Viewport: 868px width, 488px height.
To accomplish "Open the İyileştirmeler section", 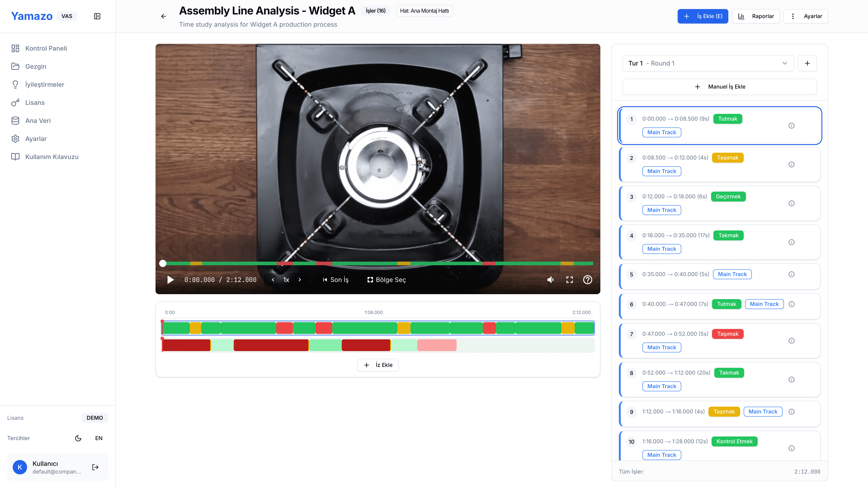I will [45, 84].
